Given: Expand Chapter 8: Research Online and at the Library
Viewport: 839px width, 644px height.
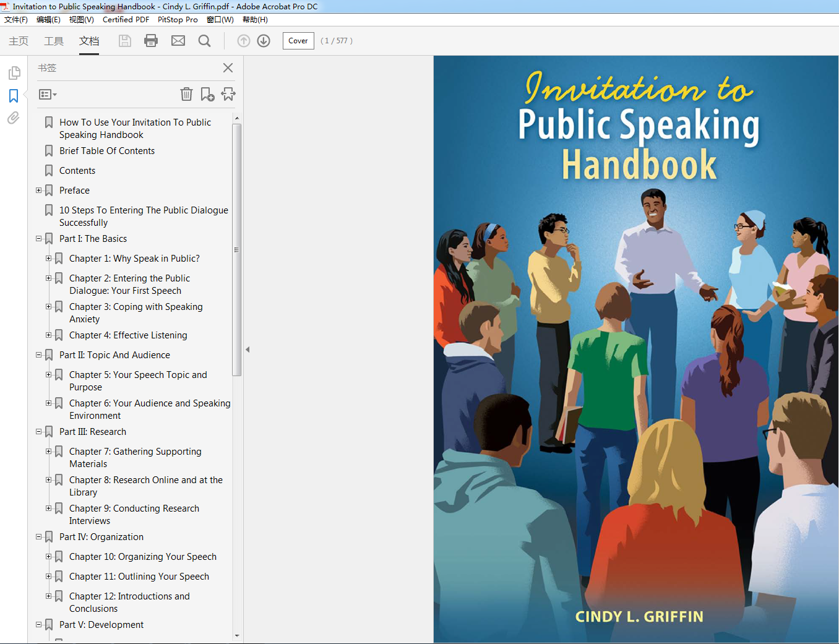Looking at the screenshot, I should tap(48, 479).
